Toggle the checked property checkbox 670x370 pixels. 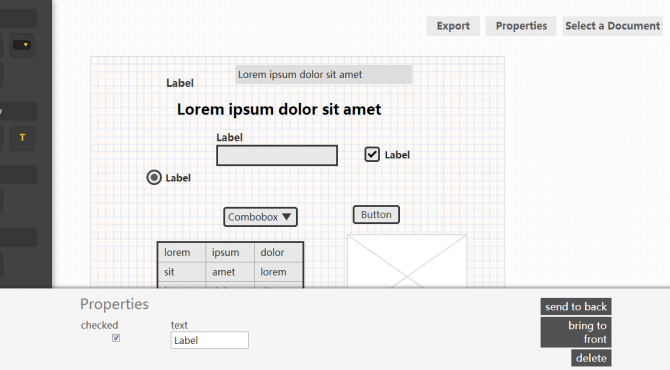[116, 338]
